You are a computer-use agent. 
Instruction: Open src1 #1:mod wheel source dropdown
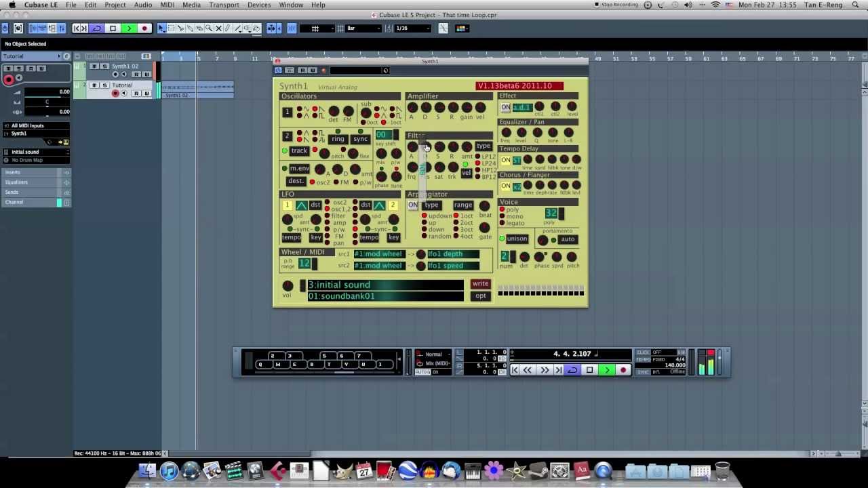tap(378, 254)
